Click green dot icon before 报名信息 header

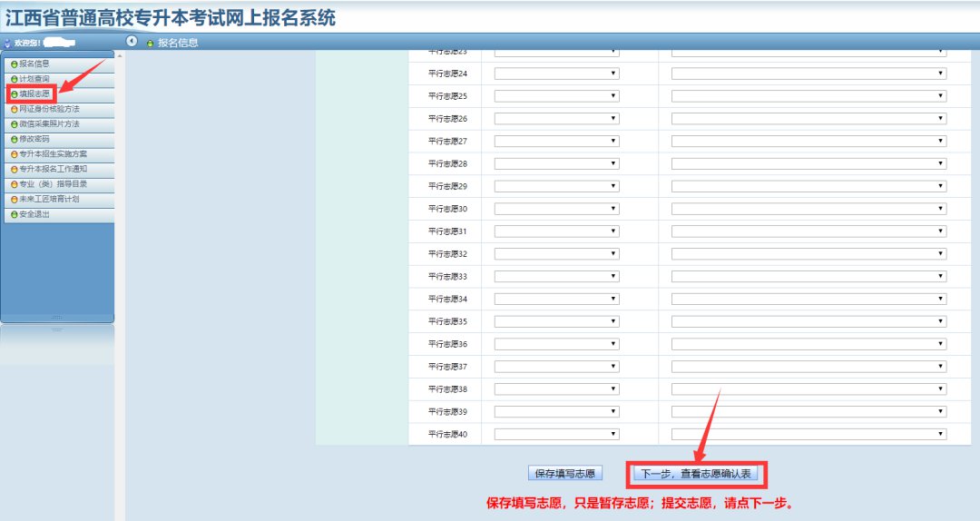150,44
